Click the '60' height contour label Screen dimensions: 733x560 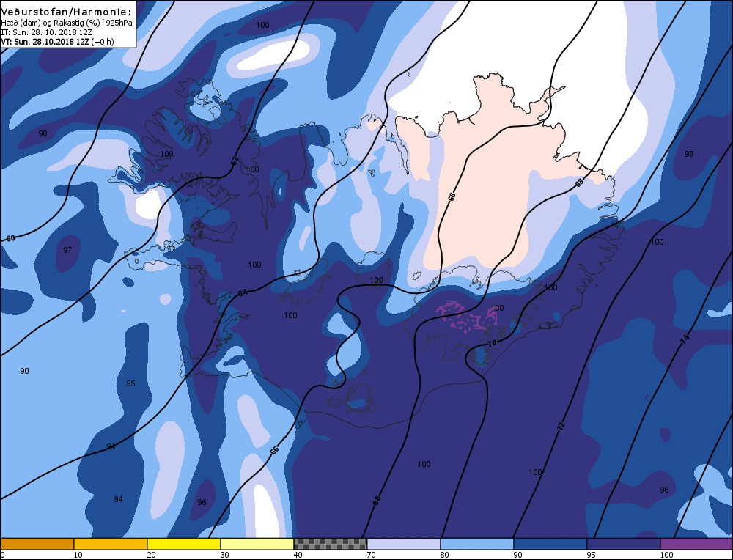pos(10,238)
